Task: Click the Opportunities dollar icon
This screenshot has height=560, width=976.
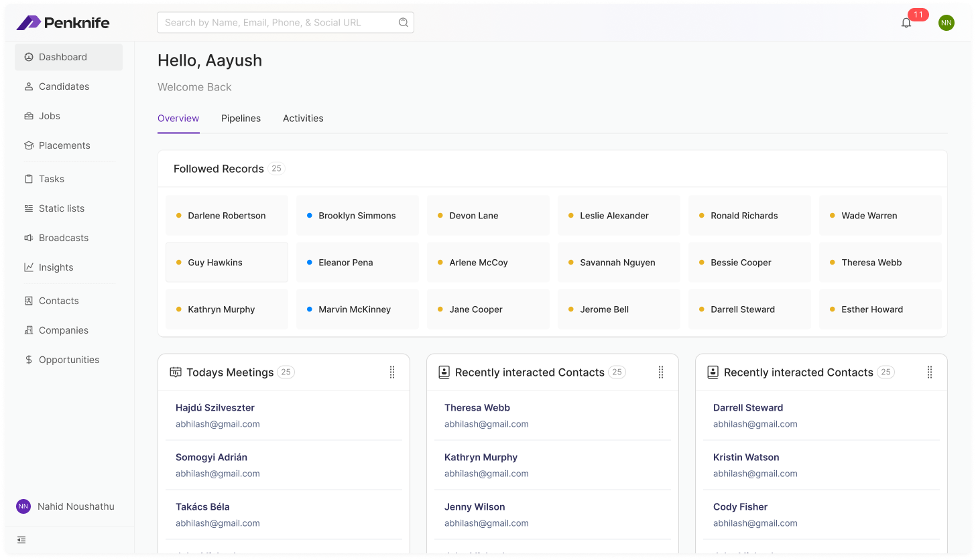Action: 29,360
